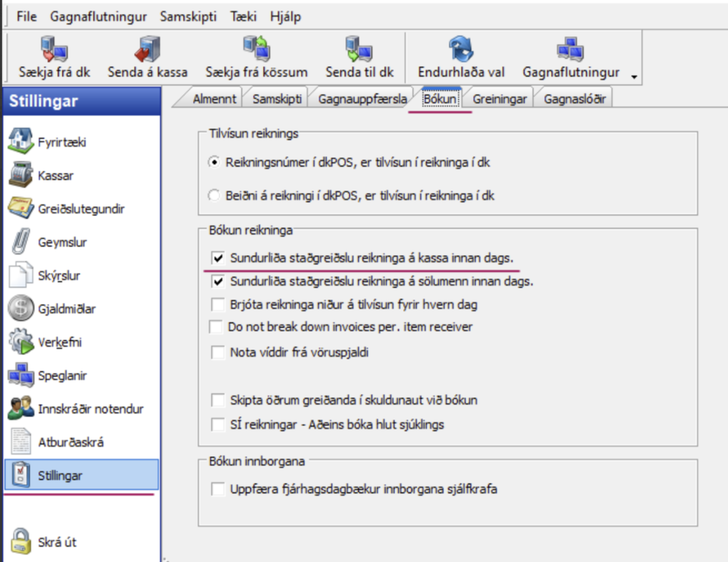The height and width of the screenshot is (562, 728).
Task: Click the Endurhlaða val refresh icon
Action: click(461, 49)
